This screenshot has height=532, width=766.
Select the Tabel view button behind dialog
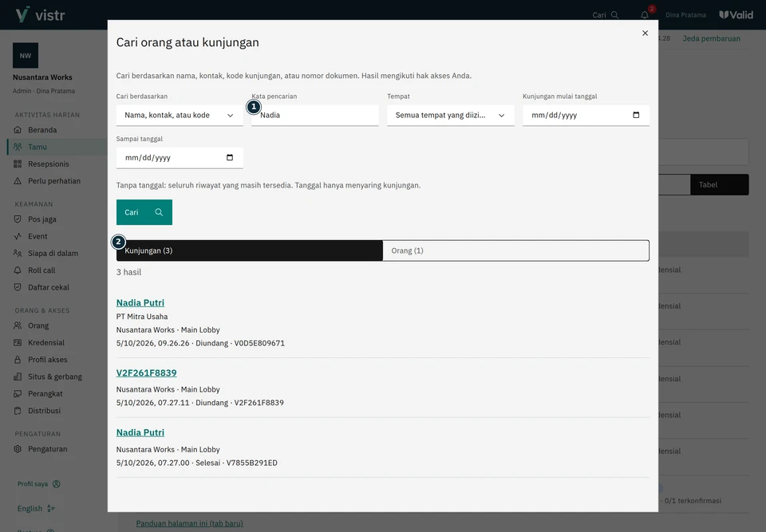(x=719, y=185)
